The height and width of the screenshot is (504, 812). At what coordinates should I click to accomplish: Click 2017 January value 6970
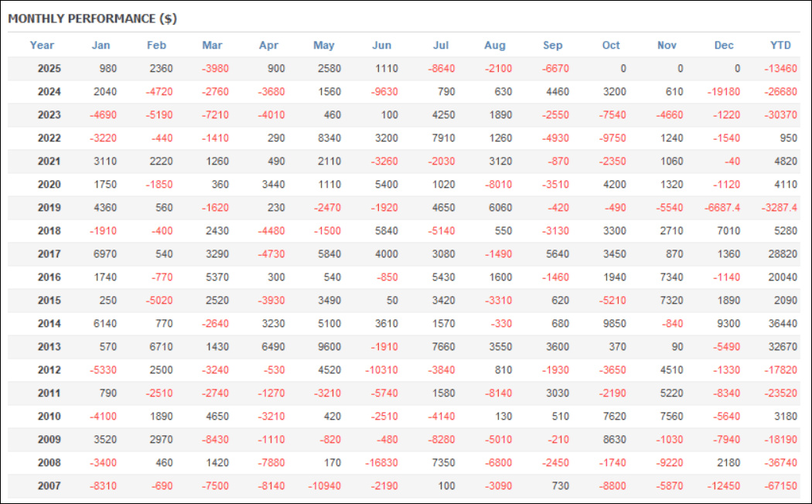pyautogui.click(x=104, y=254)
